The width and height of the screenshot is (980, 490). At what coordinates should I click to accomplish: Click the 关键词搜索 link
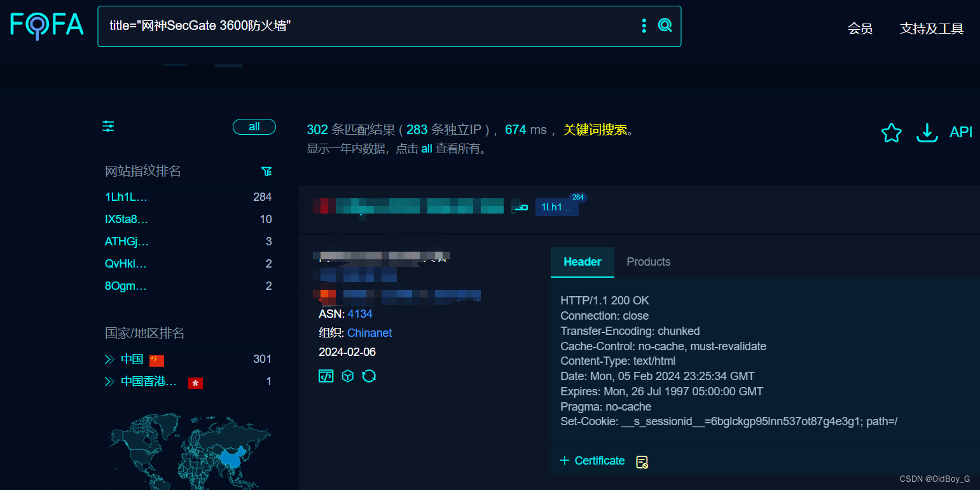point(595,130)
